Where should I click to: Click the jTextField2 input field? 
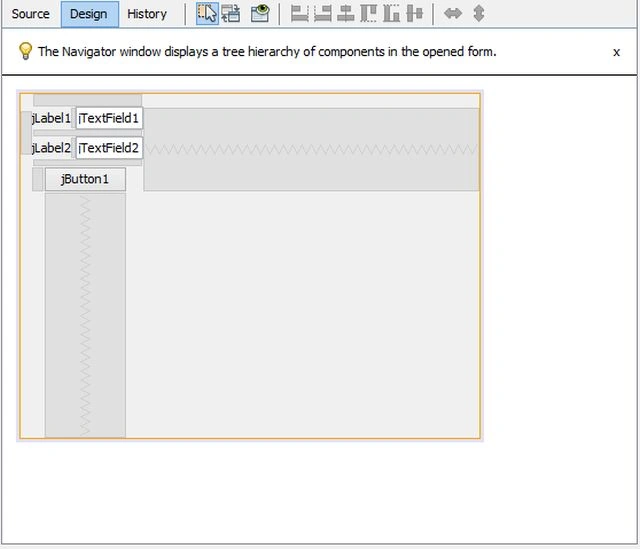point(109,148)
